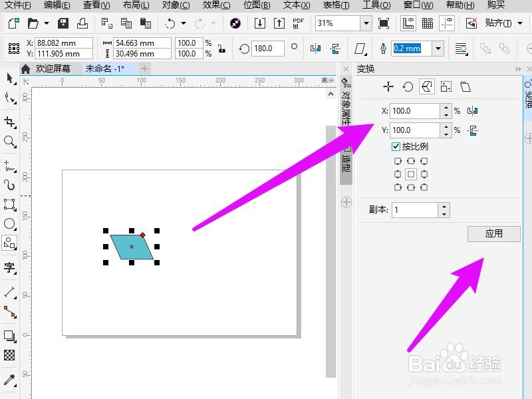Click the Print icon
Viewport: 532px width, 399px height.
pos(82,23)
